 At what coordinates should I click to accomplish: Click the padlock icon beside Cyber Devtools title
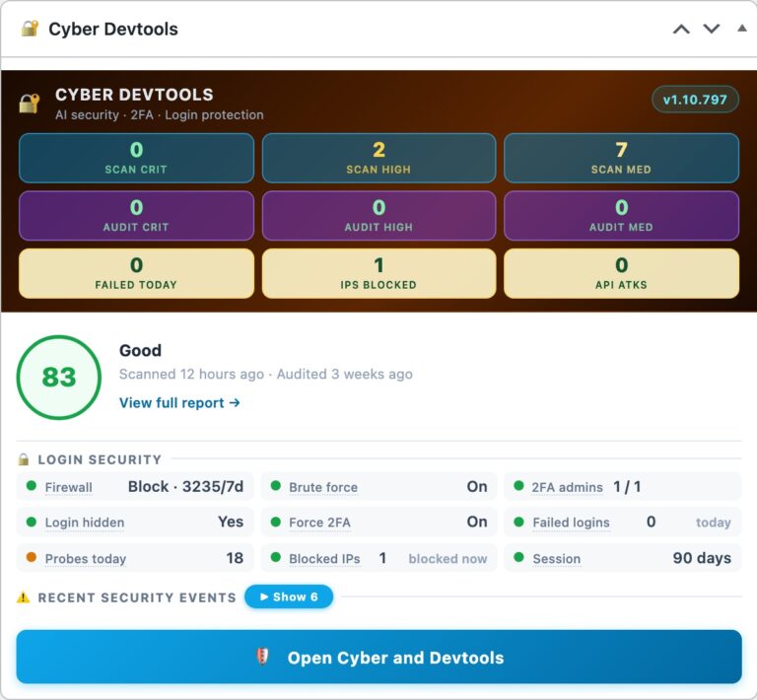coord(30,29)
